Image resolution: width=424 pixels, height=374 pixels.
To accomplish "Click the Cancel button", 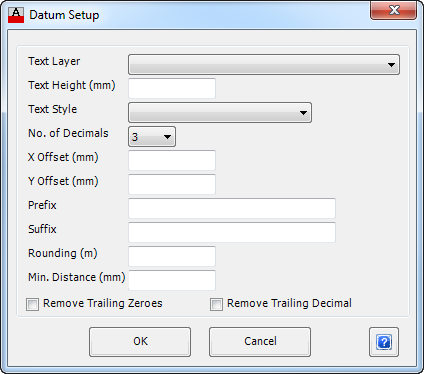I will 260,342.
